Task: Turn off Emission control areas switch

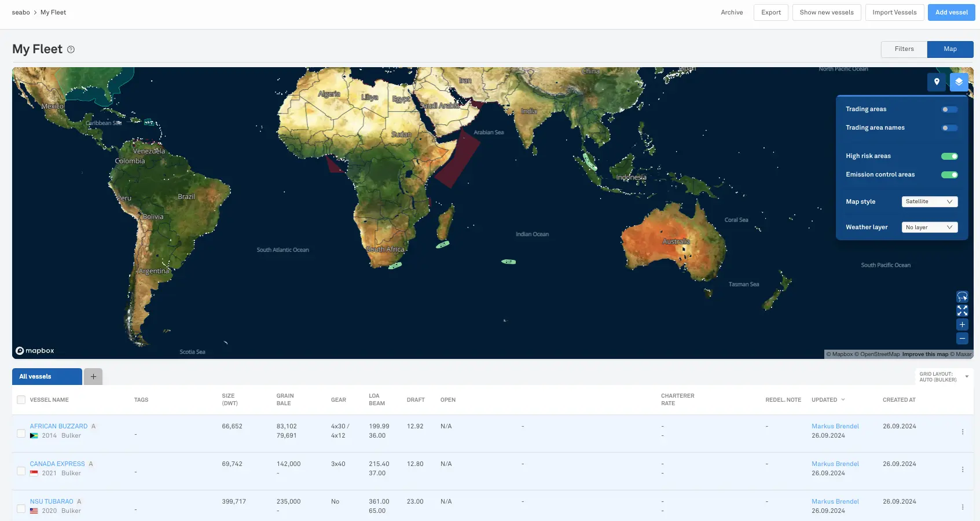Action: (x=949, y=175)
